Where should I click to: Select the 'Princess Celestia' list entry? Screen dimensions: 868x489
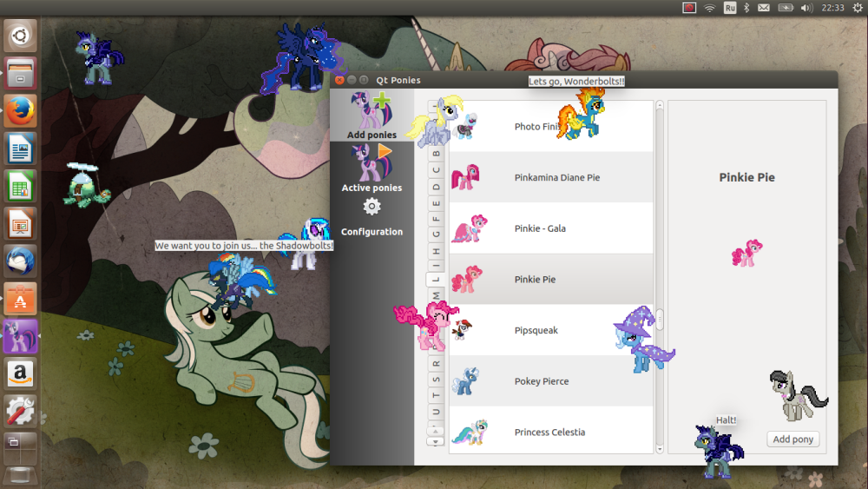coord(551,432)
